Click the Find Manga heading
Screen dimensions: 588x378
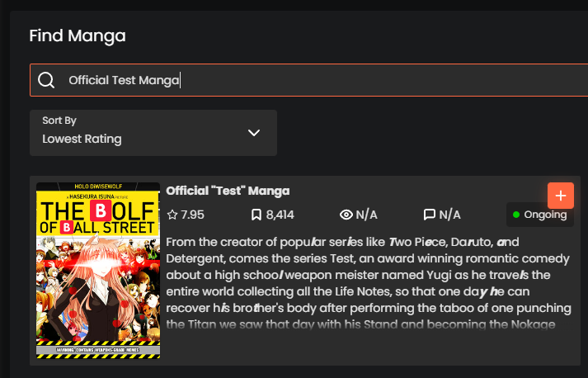pyautogui.click(x=77, y=35)
